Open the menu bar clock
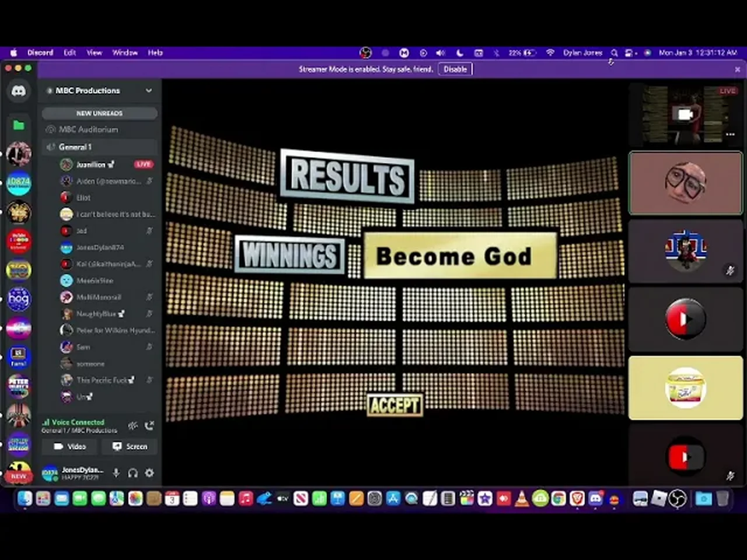 point(698,52)
